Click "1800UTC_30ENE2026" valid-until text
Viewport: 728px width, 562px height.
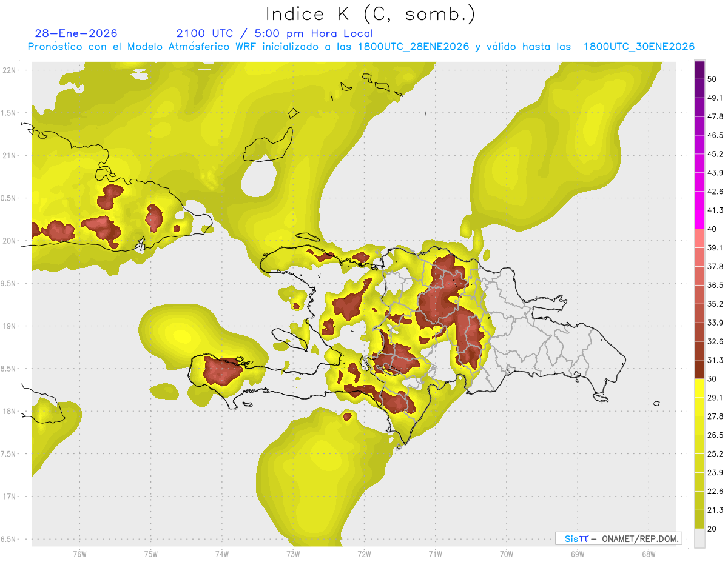639,47
